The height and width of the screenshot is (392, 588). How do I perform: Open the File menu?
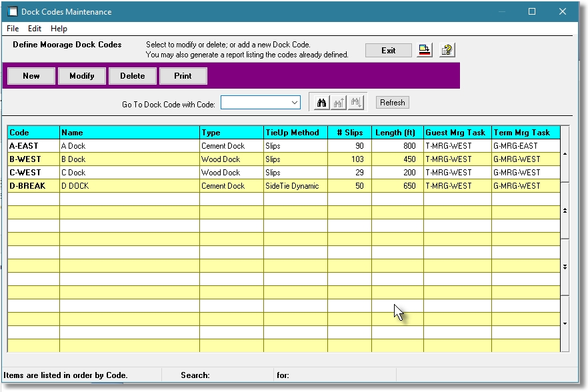point(13,29)
